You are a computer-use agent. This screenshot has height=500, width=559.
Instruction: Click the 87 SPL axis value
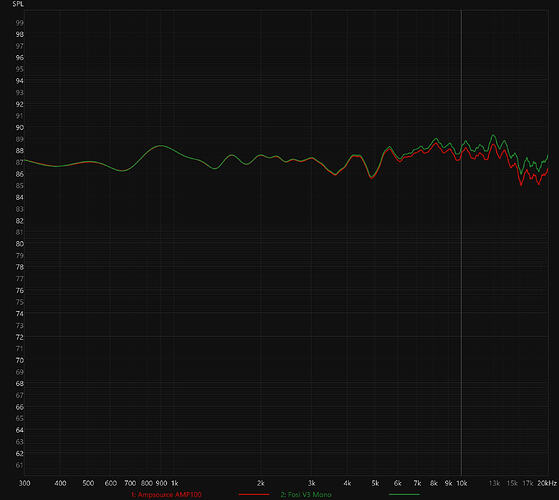(20, 163)
